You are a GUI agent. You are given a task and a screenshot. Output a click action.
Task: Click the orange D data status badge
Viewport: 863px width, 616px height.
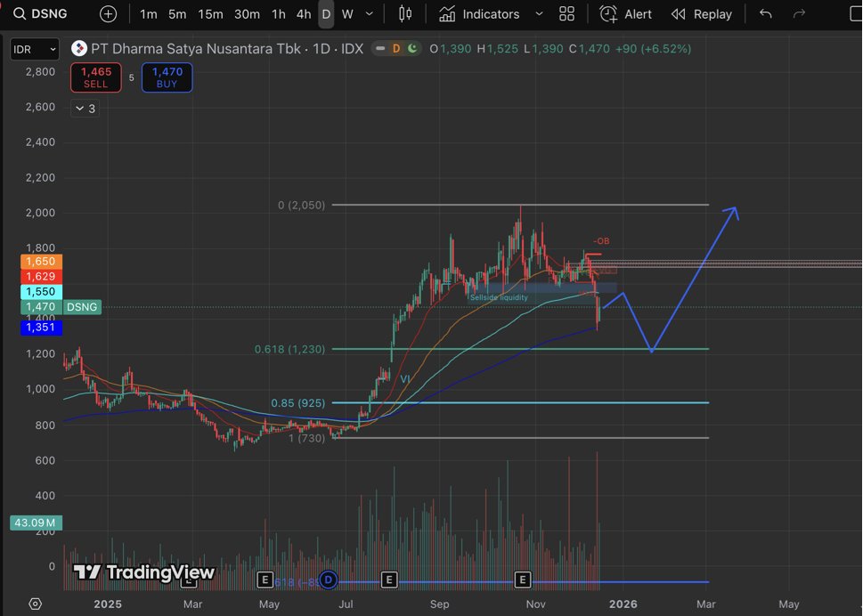pyautogui.click(x=395, y=49)
